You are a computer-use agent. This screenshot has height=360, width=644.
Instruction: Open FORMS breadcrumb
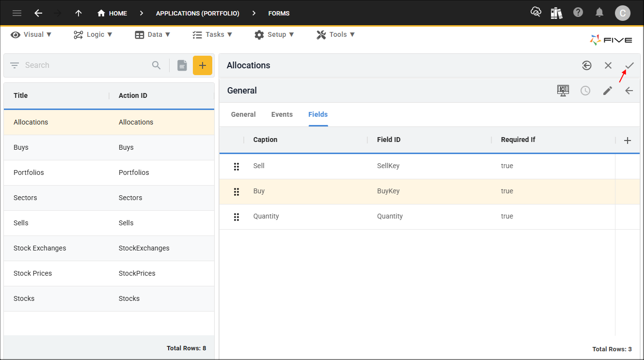click(x=279, y=13)
